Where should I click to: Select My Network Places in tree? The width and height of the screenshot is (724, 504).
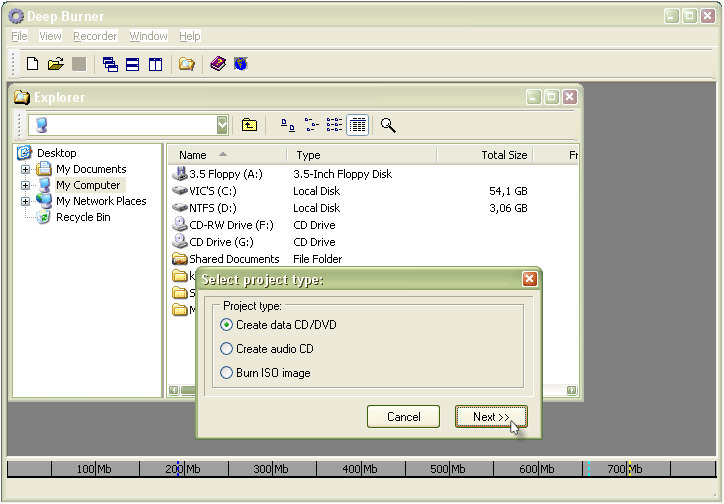click(101, 201)
